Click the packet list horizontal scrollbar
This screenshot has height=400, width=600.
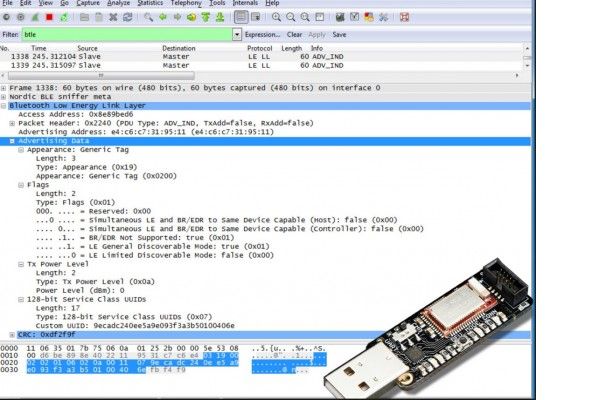coord(101,76)
